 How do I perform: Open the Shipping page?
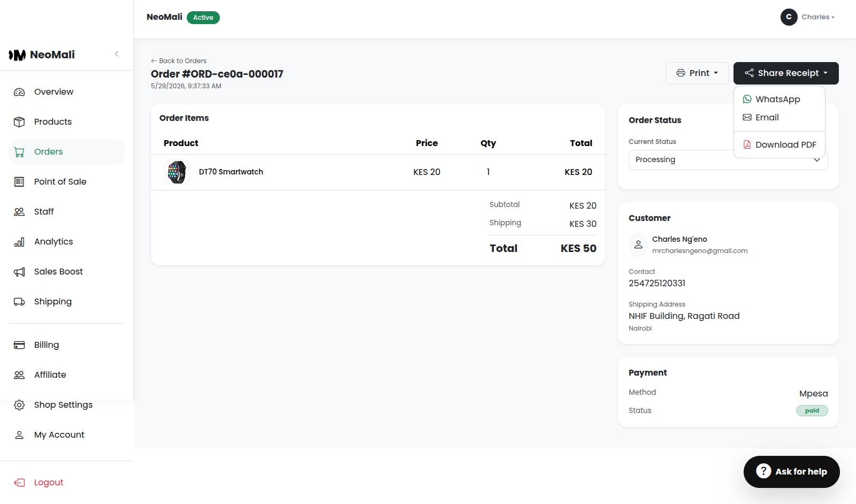(66, 302)
